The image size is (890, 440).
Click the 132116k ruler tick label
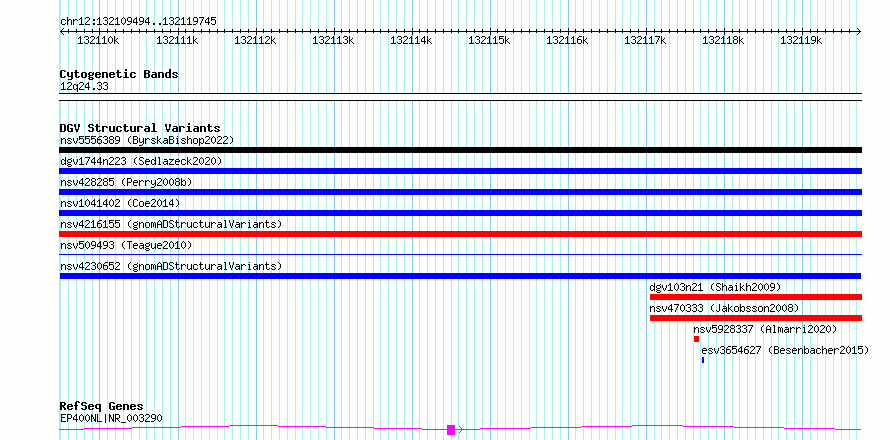pyautogui.click(x=567, y=40)
